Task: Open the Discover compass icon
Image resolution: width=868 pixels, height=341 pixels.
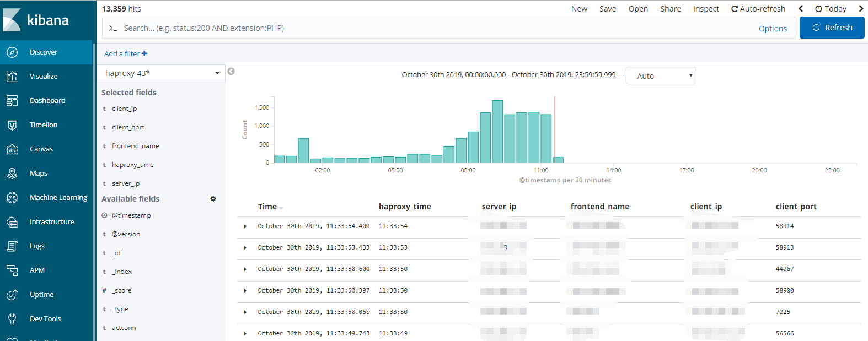Action: (12, 52)
